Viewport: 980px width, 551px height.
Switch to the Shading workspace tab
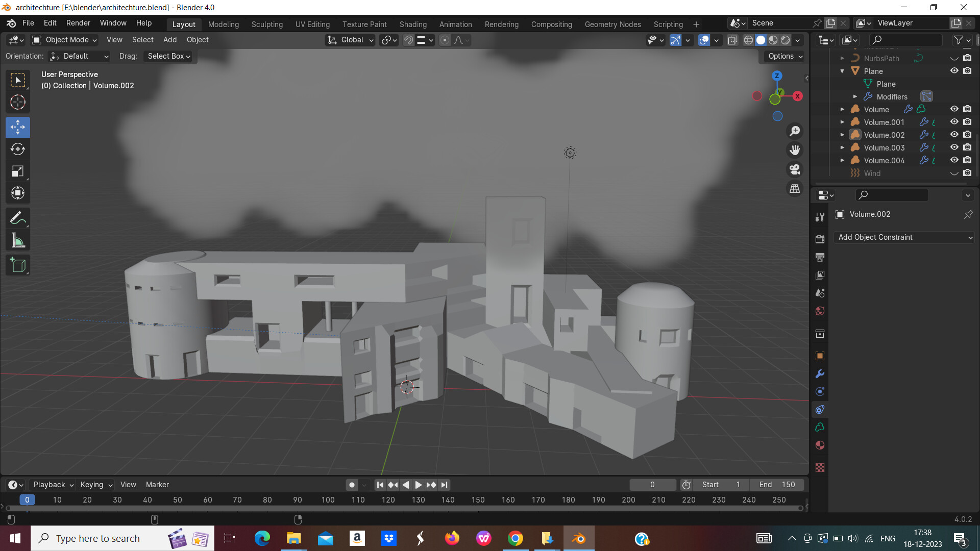413,24
